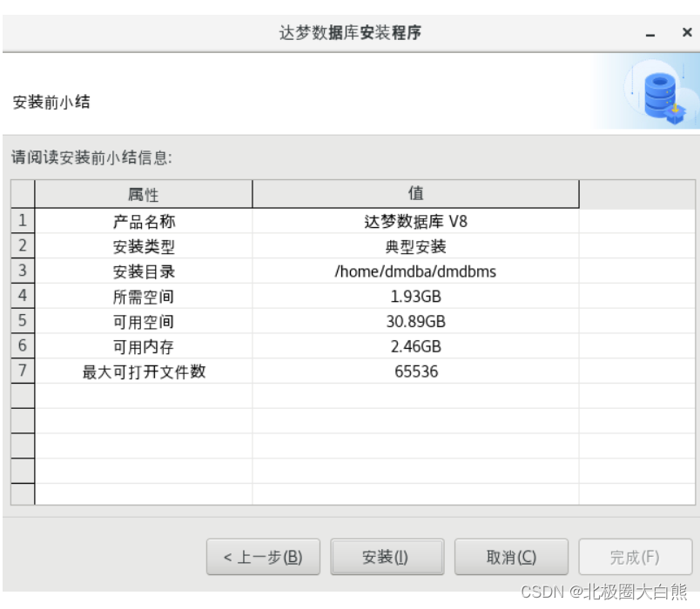Select the 属性 column header
This screenshot has height=609, width=700.
144,194
